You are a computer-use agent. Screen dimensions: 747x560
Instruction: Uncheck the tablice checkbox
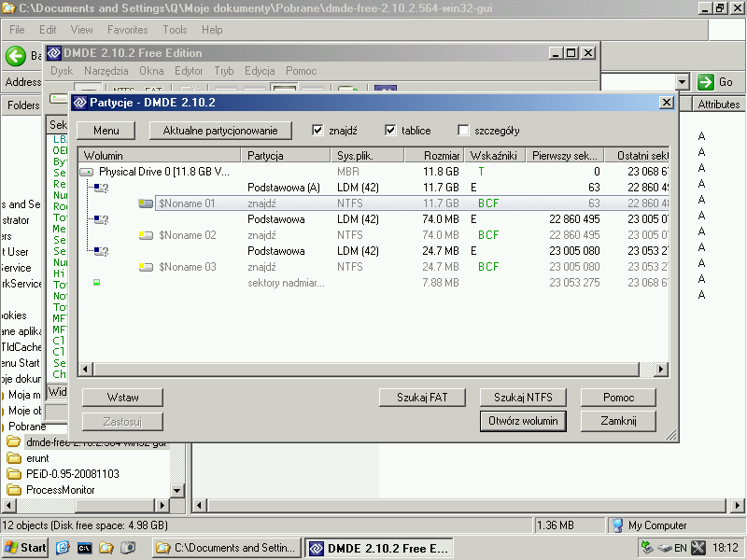(390, 130)
